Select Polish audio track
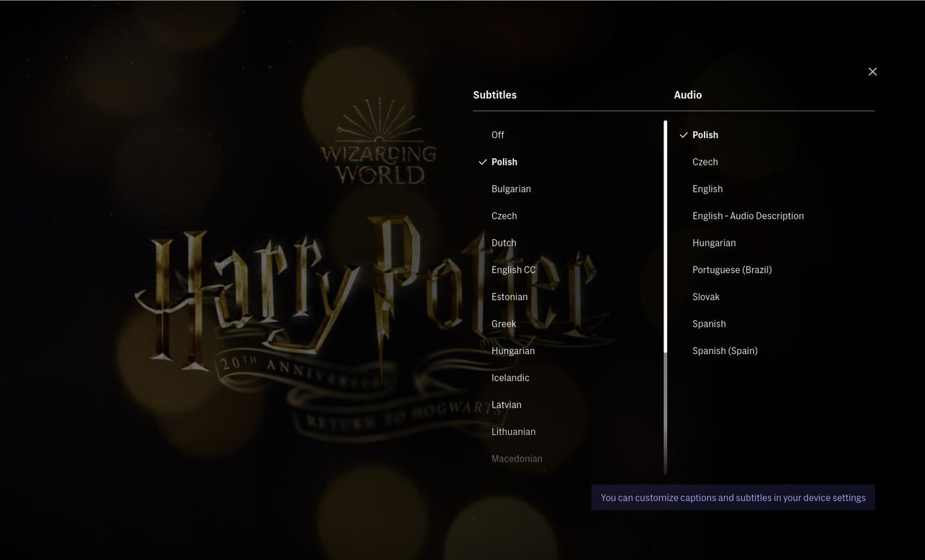Screen dimensions: 925x560 [x=705, y=135]
